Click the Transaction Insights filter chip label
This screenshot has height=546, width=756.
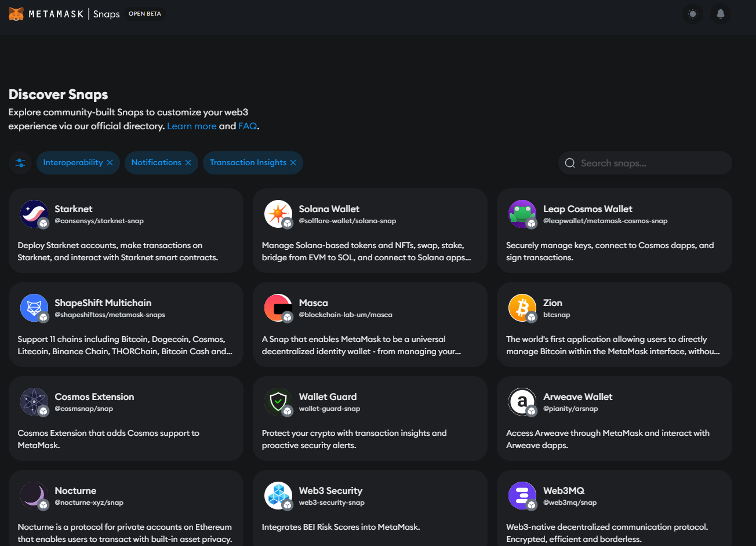tap(248, 163)
